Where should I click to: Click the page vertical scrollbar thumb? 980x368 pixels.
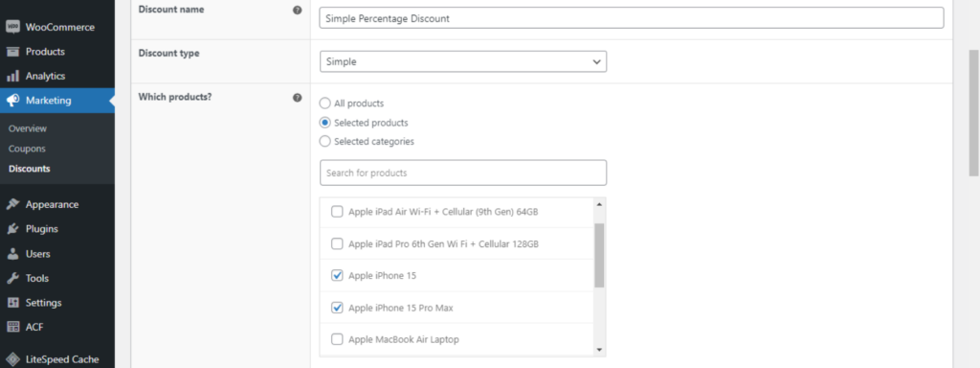tap(973, 113)
